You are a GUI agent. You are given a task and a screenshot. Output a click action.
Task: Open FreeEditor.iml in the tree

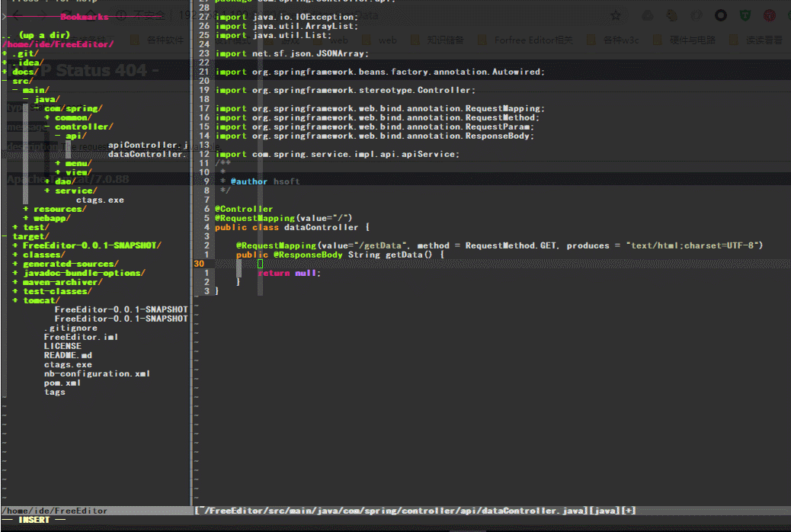(81, 337)
